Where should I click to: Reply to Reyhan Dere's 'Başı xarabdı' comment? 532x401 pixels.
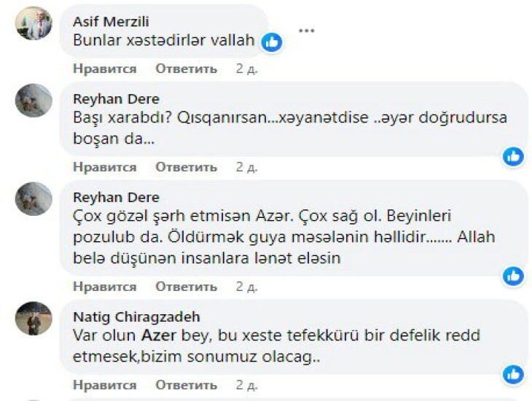[186, 167]
